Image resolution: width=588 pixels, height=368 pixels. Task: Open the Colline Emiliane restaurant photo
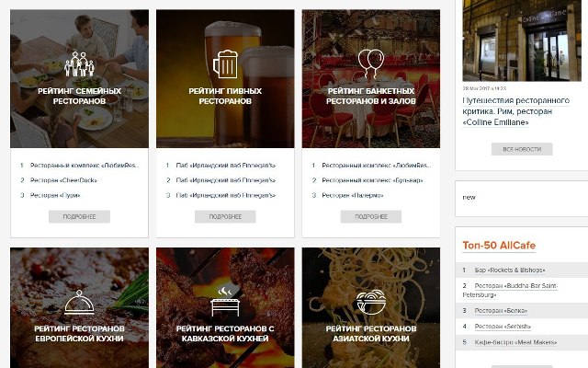coord(522,40)
